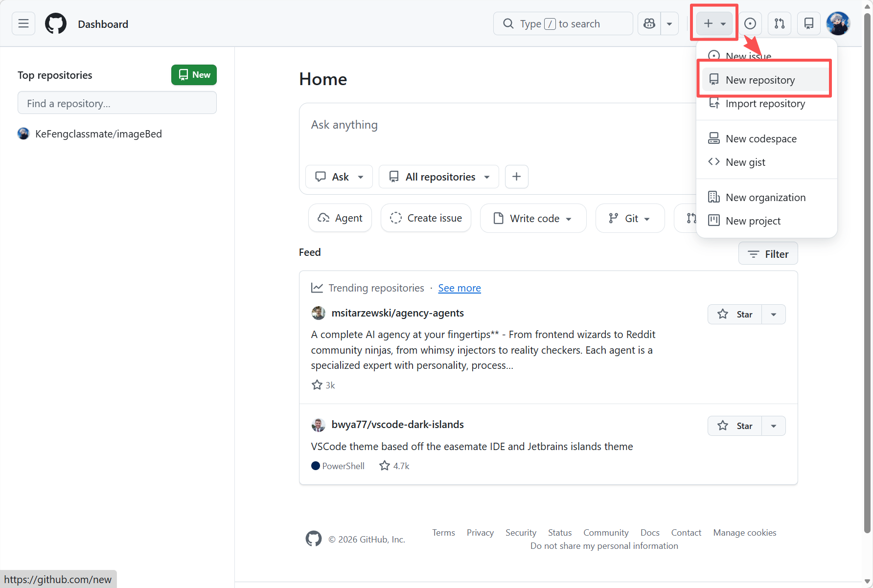This screenshot has height=588, width=873.
Task: Click msitarzewski's avatar
Action: [319, 313]
